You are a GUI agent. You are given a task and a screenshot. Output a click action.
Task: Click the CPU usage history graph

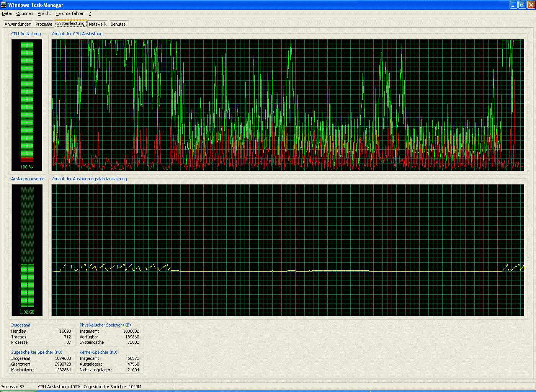click(x=288, y=105)
